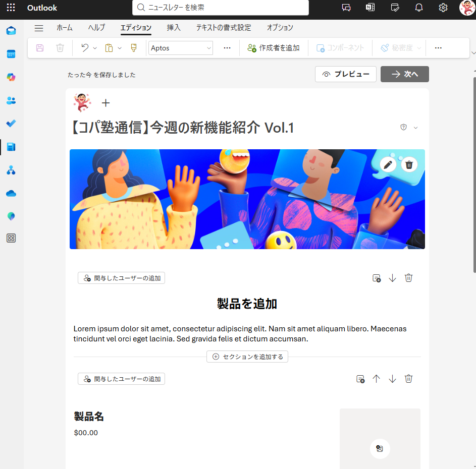476x469 pixels.
Task: Click the undo icon in the toolbar
Action: (x=85, y=48)
